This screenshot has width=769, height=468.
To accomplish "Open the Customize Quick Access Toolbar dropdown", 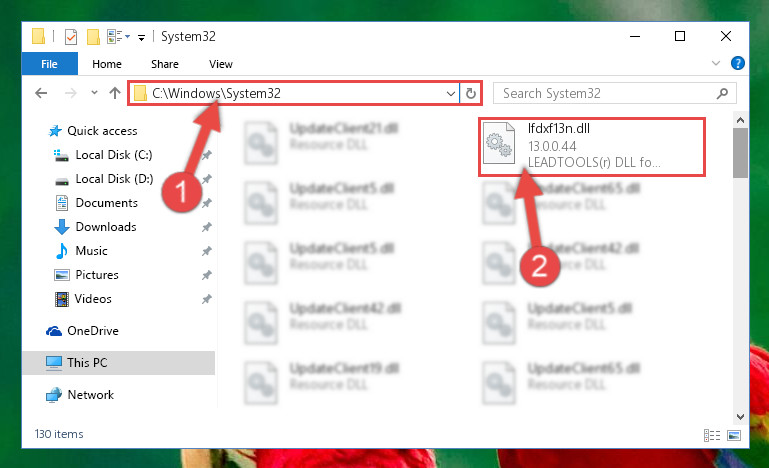I will pos(141,38).
